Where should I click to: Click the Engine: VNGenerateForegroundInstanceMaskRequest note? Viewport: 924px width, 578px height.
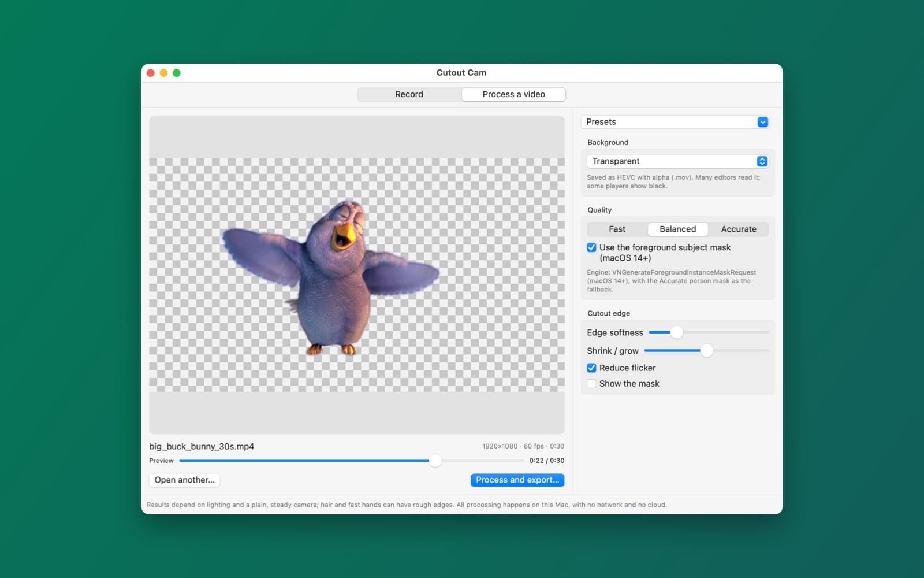pos(672,281)
